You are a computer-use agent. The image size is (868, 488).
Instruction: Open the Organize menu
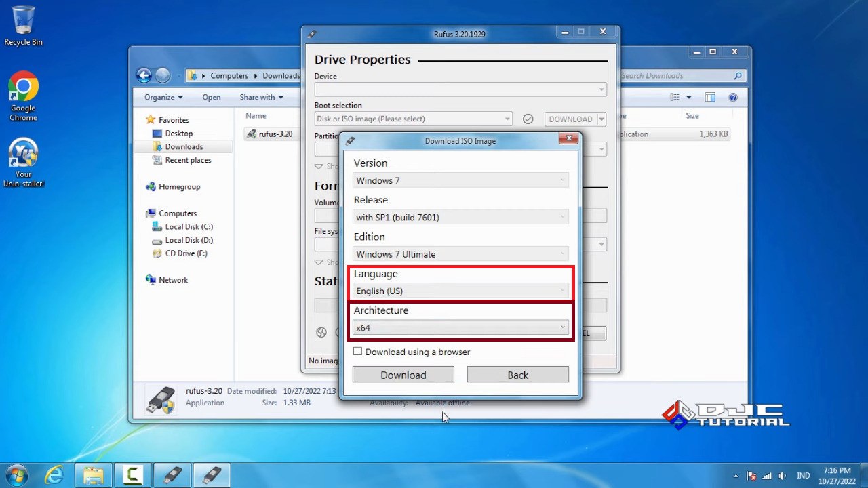click(163, 97)
